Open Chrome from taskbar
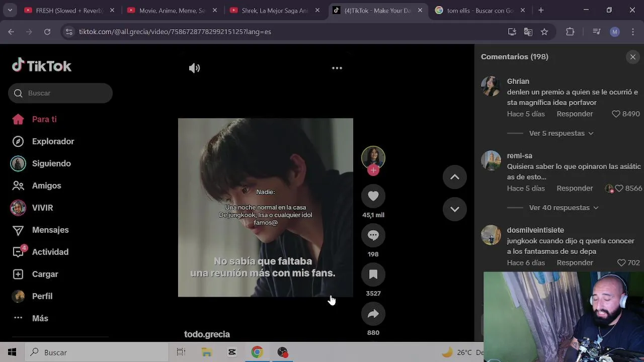 click(x=257, y=352)
